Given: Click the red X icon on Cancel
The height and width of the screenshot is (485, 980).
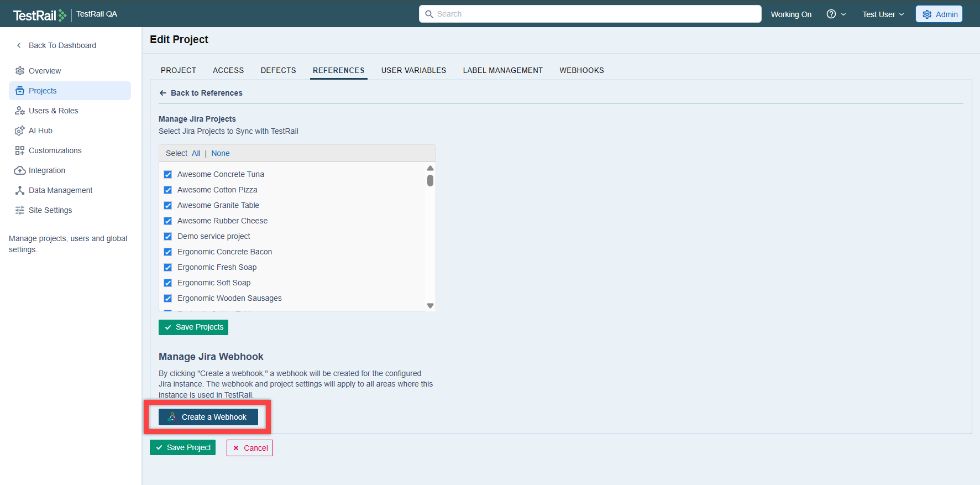Looking at the screenshot, I should click(236, 448).
